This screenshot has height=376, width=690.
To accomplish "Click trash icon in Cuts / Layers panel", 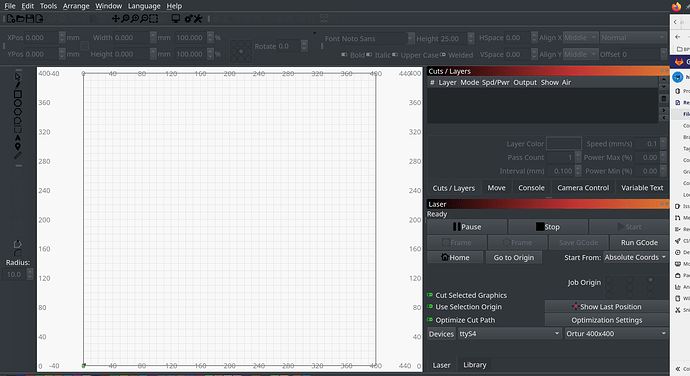I will pyautogui.click(x=664, y=99).
